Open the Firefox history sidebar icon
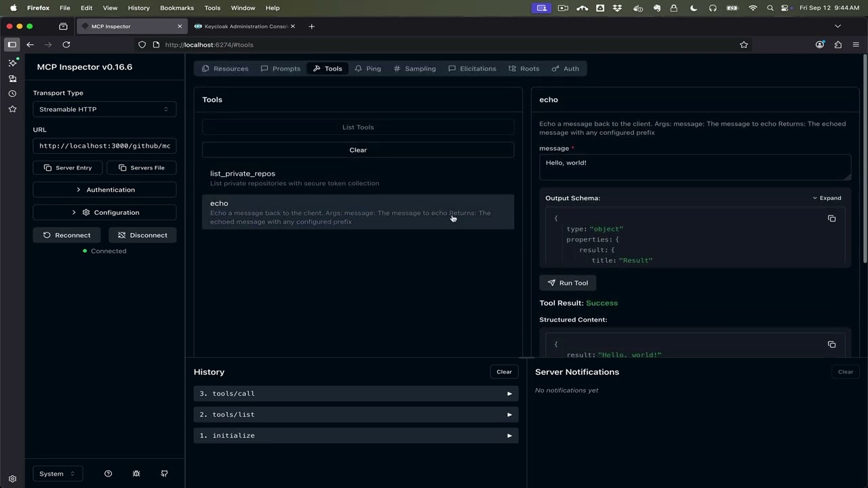This screenshot has width=868, height=488. 12,94
